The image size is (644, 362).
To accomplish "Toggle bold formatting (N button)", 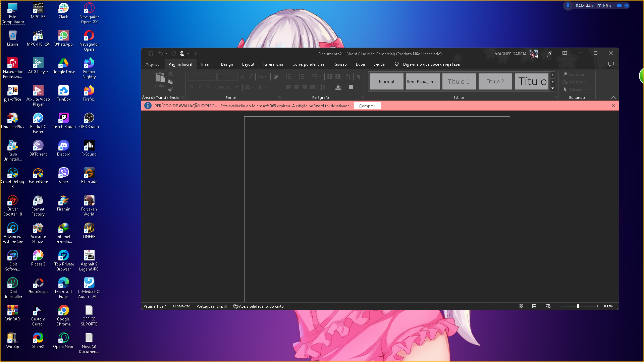I will [192, 87].
